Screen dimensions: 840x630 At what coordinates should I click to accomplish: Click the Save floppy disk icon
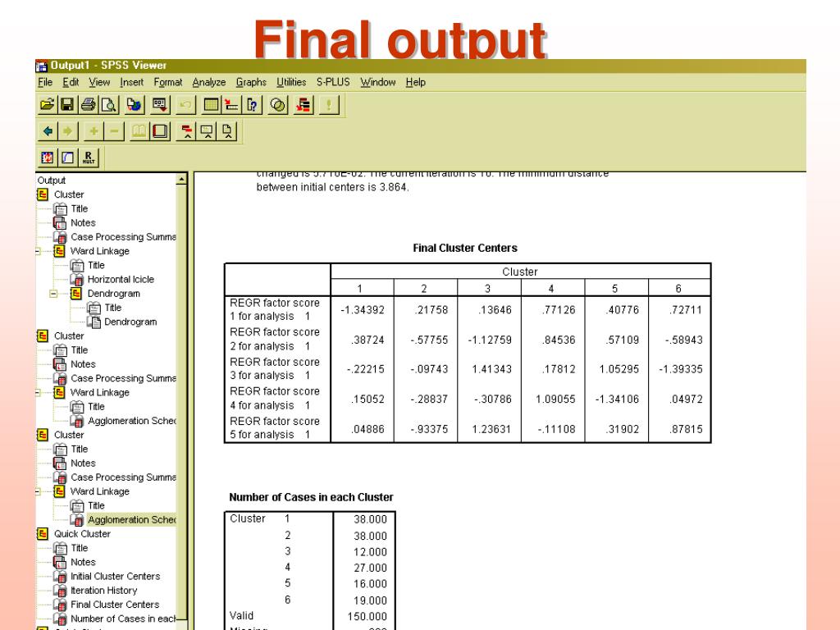coord(67,104)
